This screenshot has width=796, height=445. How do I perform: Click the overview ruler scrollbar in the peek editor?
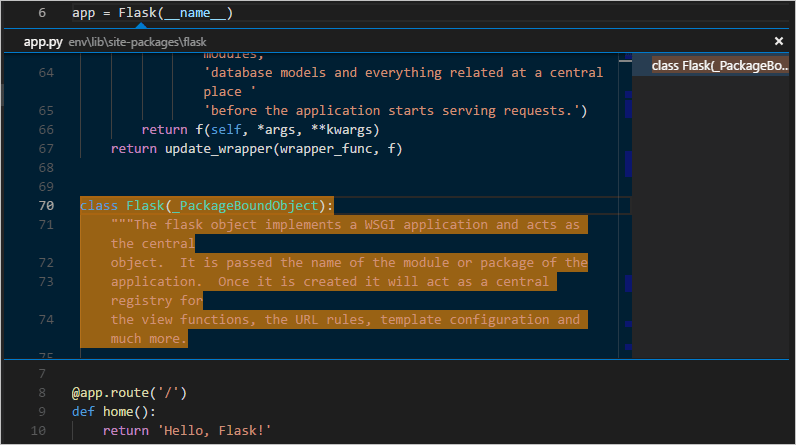(x=627, y=200)
